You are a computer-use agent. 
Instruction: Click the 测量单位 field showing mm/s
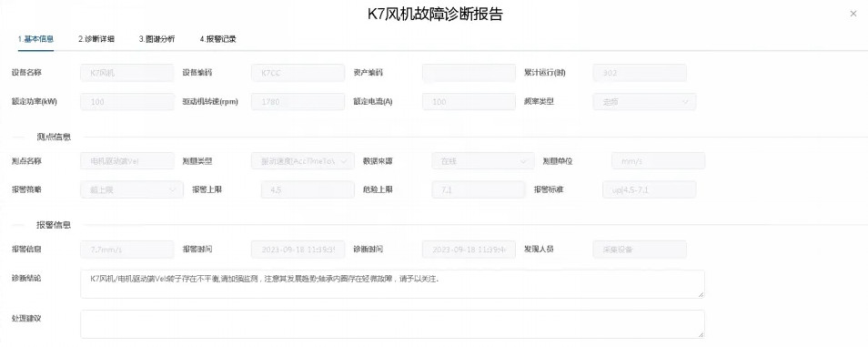coord(658,161)
